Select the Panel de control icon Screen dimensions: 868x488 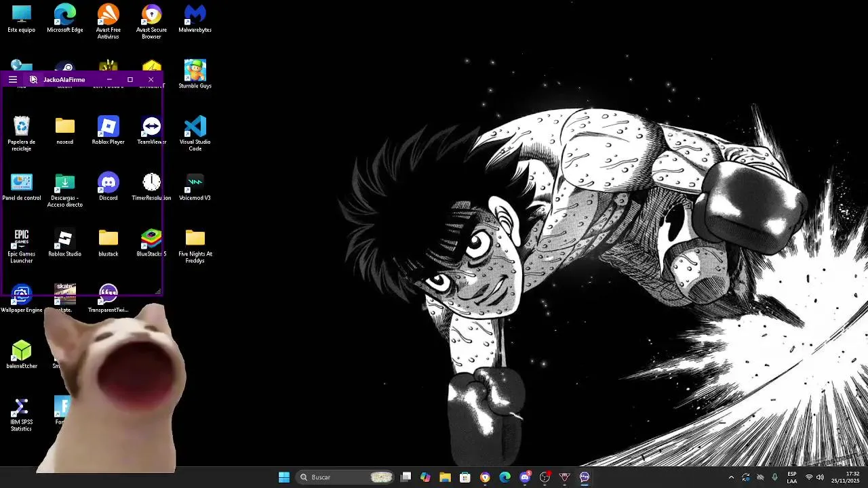(22, 187)
